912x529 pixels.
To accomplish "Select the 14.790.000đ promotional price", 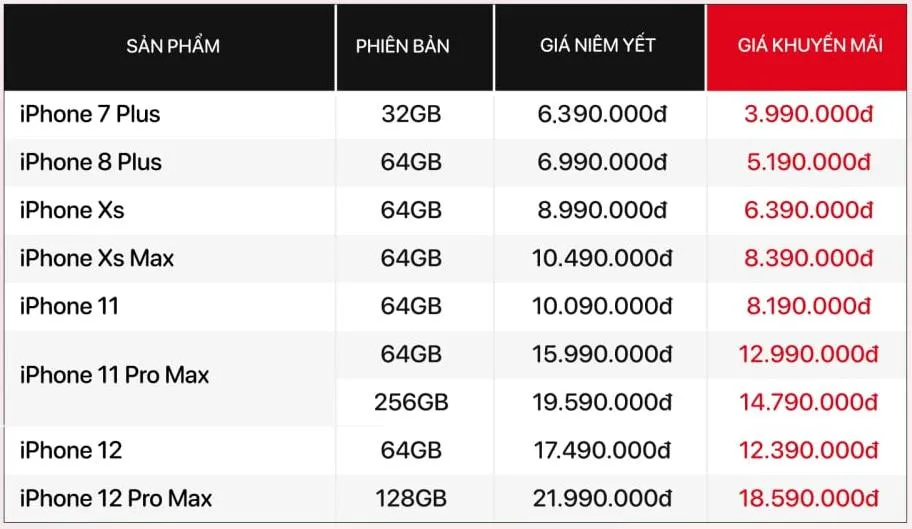I will (x=809, y=402).
